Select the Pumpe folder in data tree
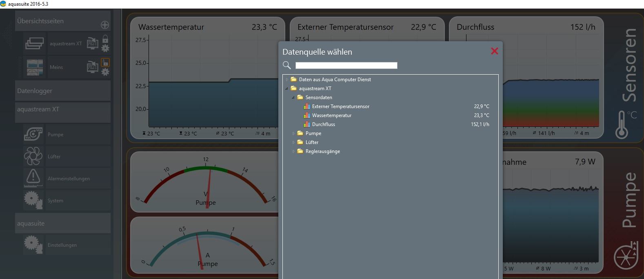The height and width of the screenshot is (279, 644). pyautogui.click(x=313, y=133)
